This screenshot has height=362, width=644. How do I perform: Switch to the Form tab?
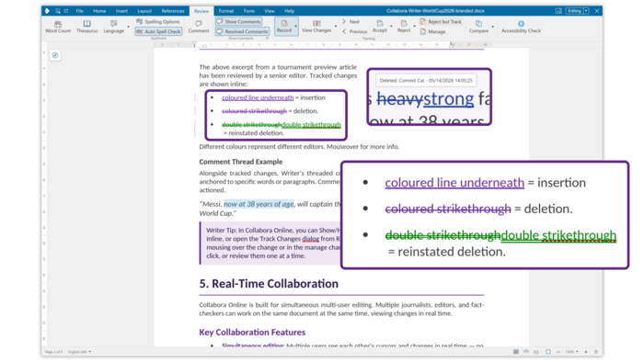tap(249, 11)
